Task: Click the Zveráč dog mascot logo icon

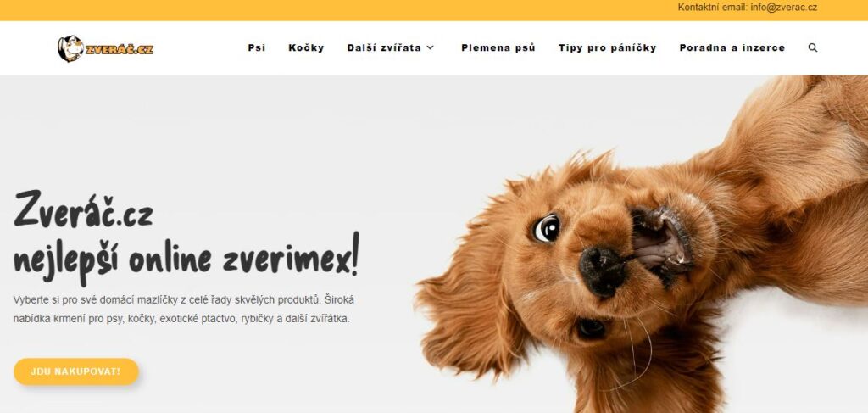Action: [70, 48]
